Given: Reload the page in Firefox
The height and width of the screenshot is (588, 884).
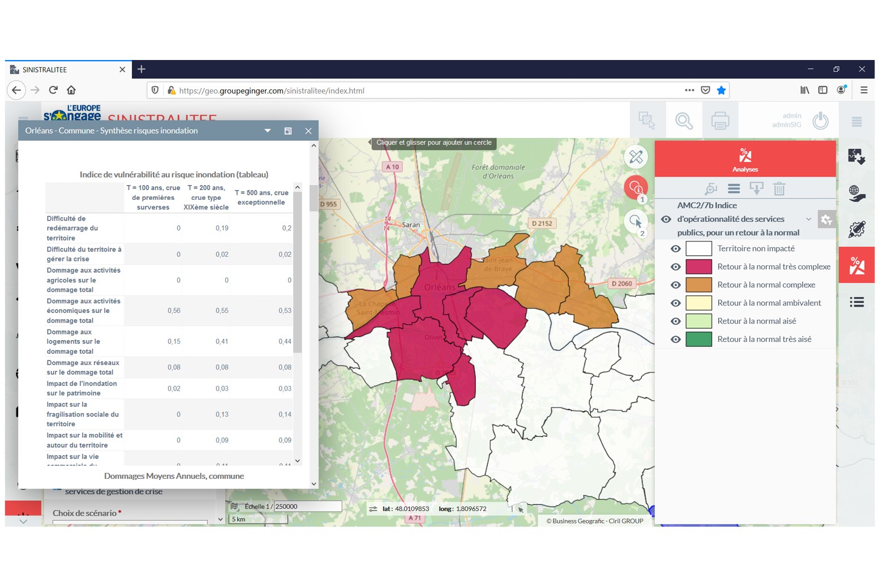Looking at the screenshot, I should [53, 90].
